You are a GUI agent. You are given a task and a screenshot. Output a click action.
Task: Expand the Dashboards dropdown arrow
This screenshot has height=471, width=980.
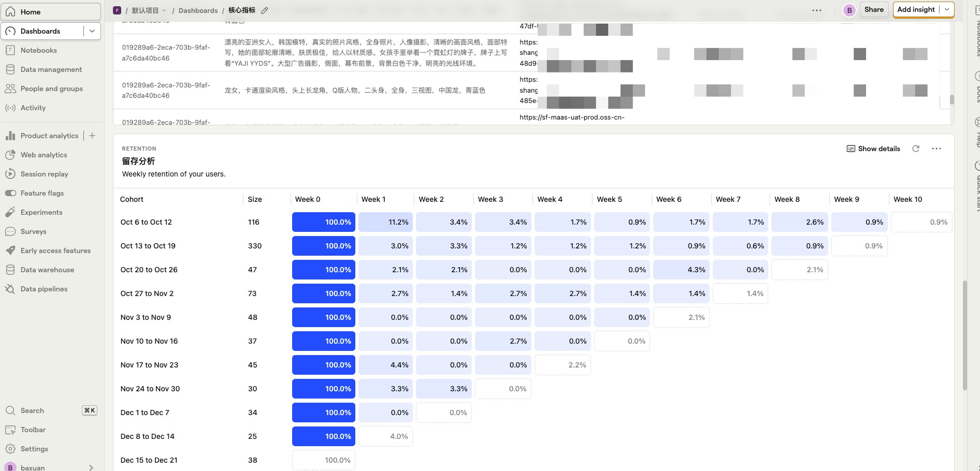point(92,31)
